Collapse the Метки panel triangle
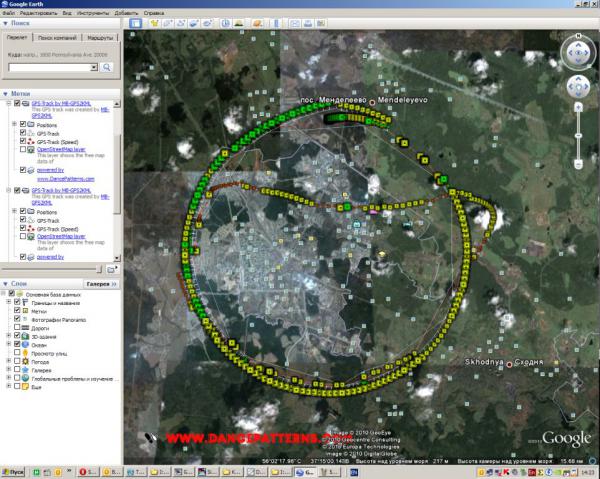 pos(5,94)
